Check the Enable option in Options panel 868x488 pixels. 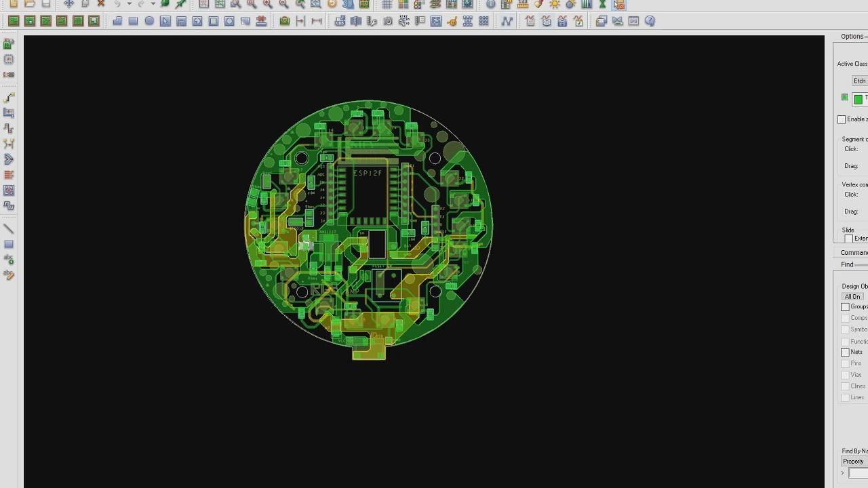coord(842,119)
